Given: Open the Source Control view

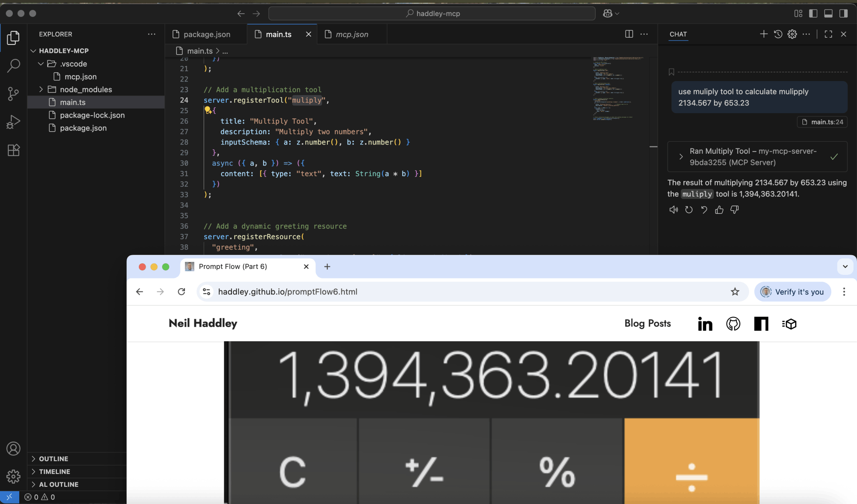Looking at the screenshot, I should pyautogui.click(x=13, y=93).
